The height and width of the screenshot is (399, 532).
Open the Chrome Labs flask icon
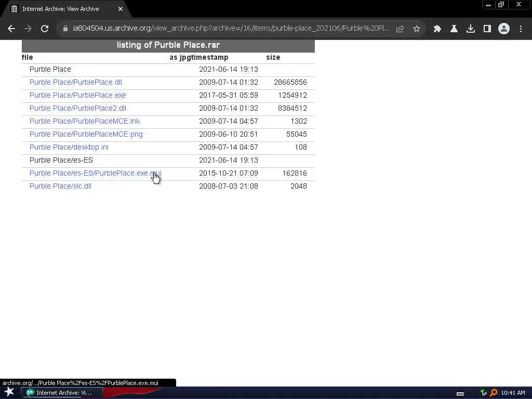point(454,29)
